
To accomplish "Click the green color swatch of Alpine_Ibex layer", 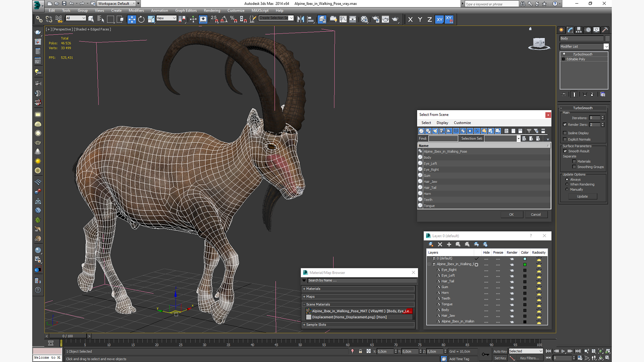I will coord(525,264).
